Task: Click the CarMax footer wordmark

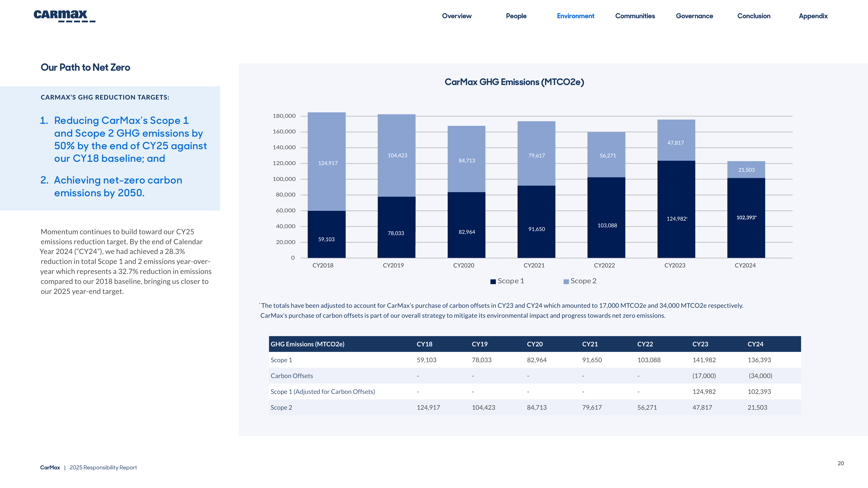Action: [50, 467]
